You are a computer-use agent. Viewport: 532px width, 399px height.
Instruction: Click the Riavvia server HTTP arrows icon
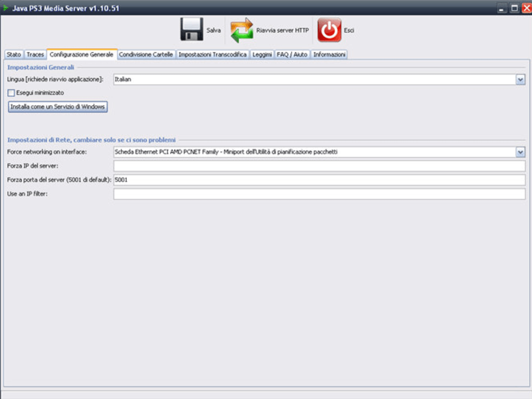242,30
